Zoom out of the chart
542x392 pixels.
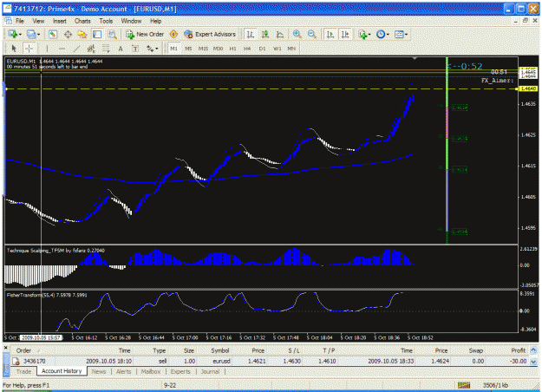tap(311, 34)
